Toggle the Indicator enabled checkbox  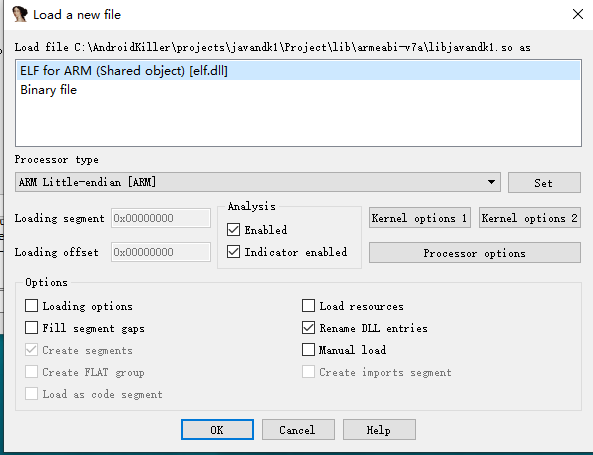[233, 252]
